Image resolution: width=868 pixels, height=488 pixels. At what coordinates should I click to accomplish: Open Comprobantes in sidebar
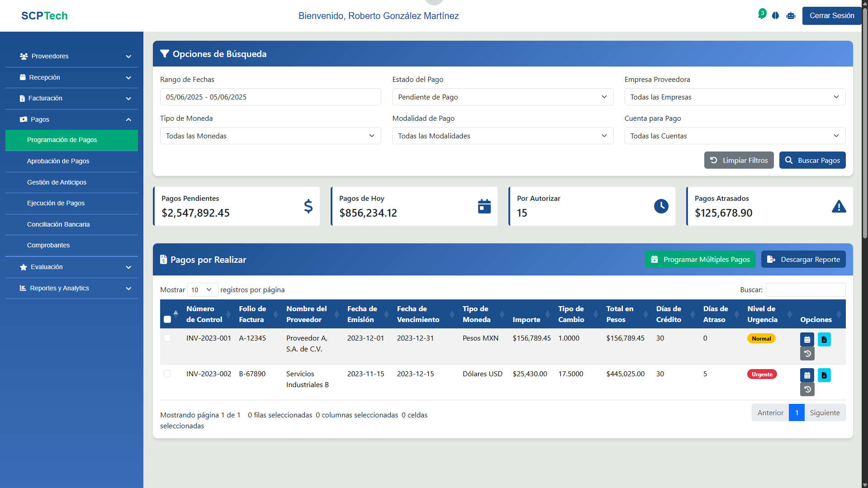pyautogui.click(x=71, y=245)
